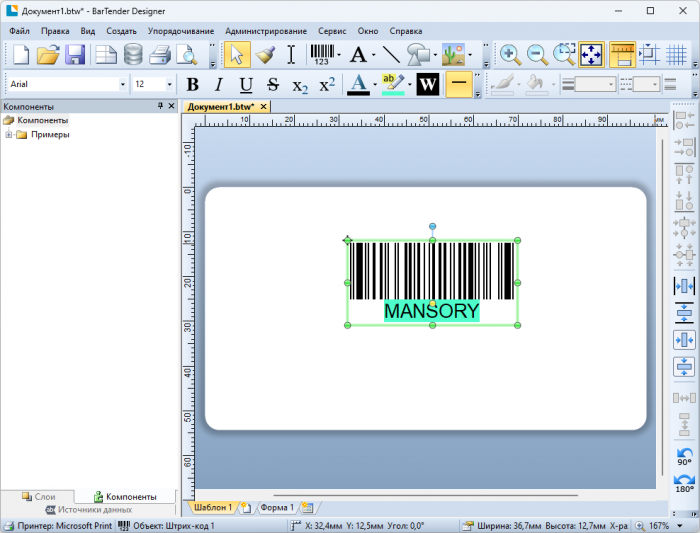Close the Документ1.btw tab
700x533 pixels.
tap(263, 107)
